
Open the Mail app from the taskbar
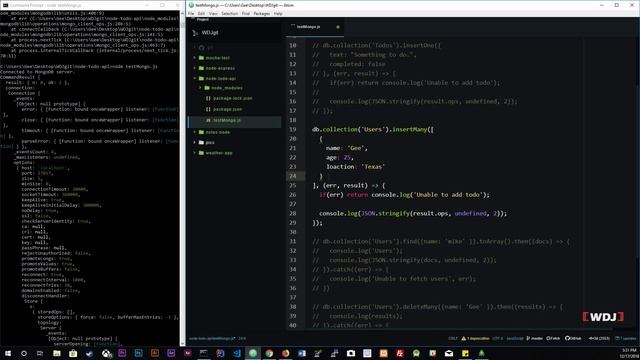(x=449, y=353)
